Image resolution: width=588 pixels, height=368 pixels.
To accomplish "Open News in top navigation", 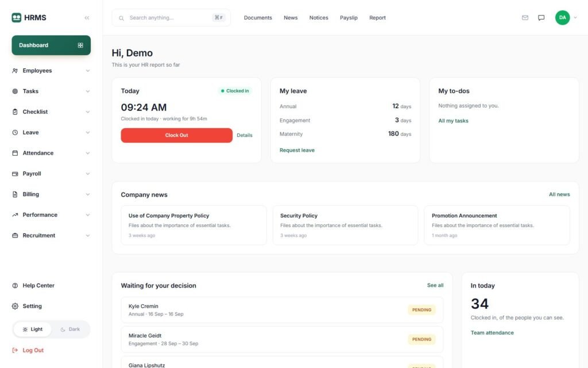I will (x=291, y=18).
